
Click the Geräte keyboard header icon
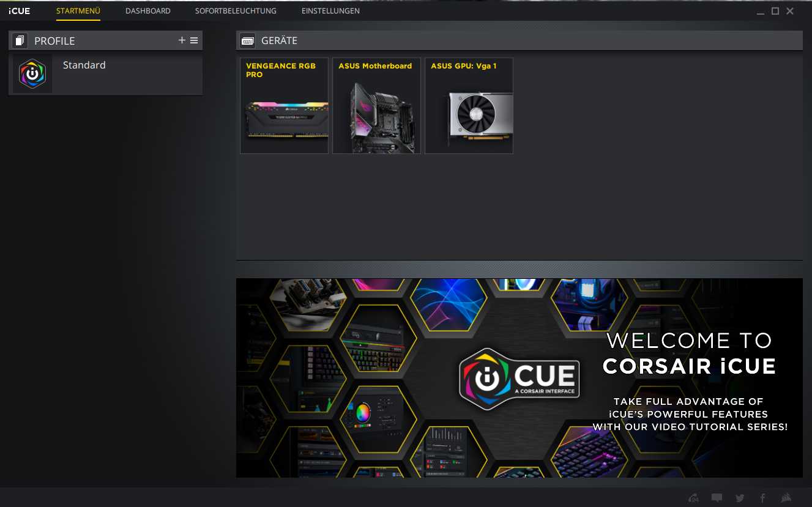click(x=248, y=41)
